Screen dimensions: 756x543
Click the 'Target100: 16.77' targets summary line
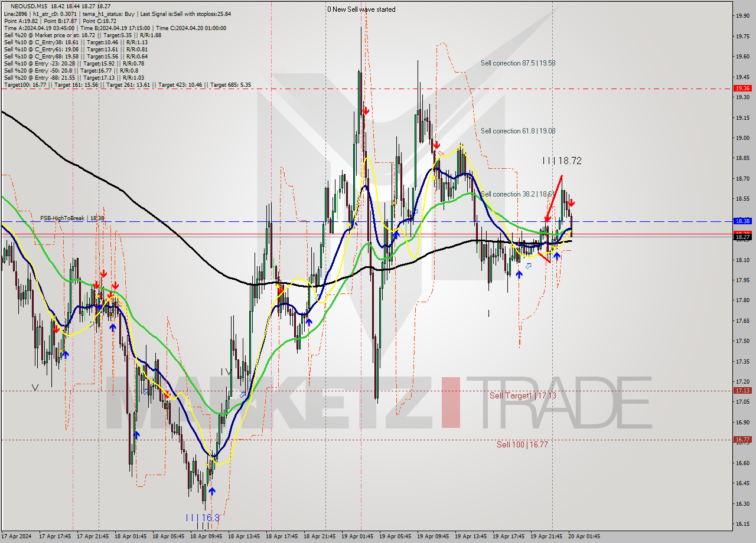127,85
